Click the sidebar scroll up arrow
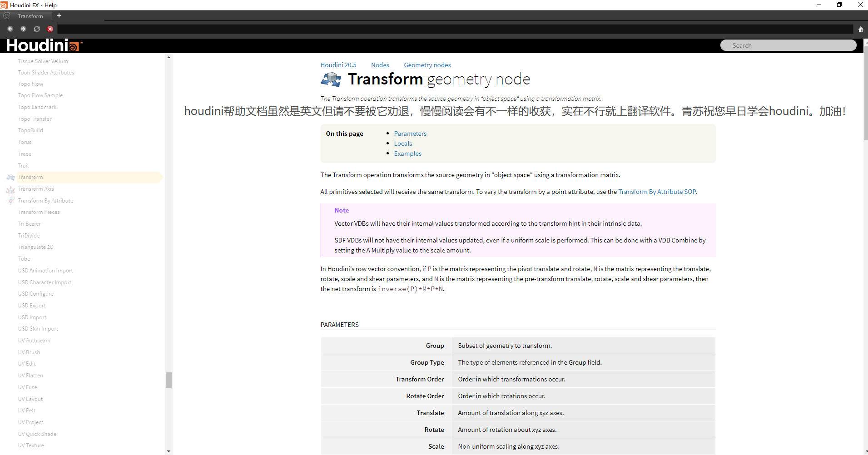Screen dimensions: 868x455 coord(169,57)
